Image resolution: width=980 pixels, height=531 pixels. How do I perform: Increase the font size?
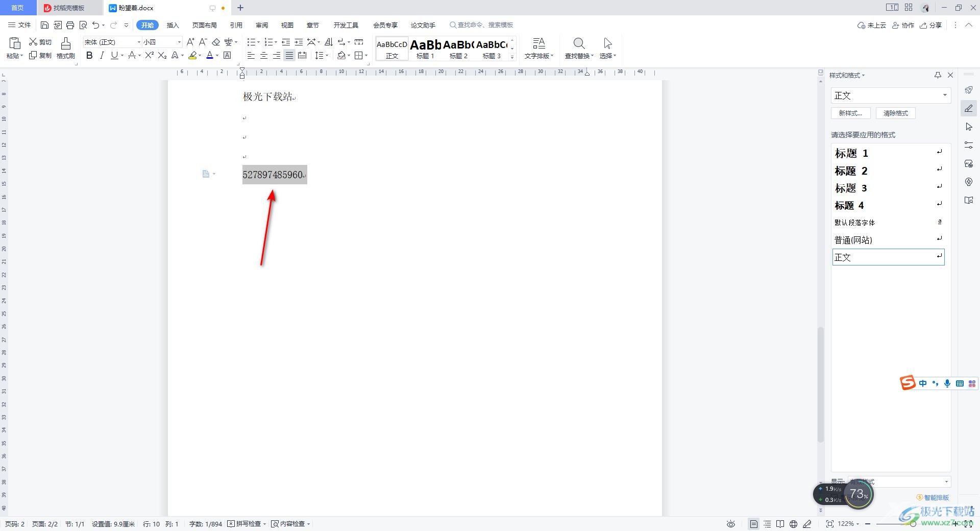190,42
